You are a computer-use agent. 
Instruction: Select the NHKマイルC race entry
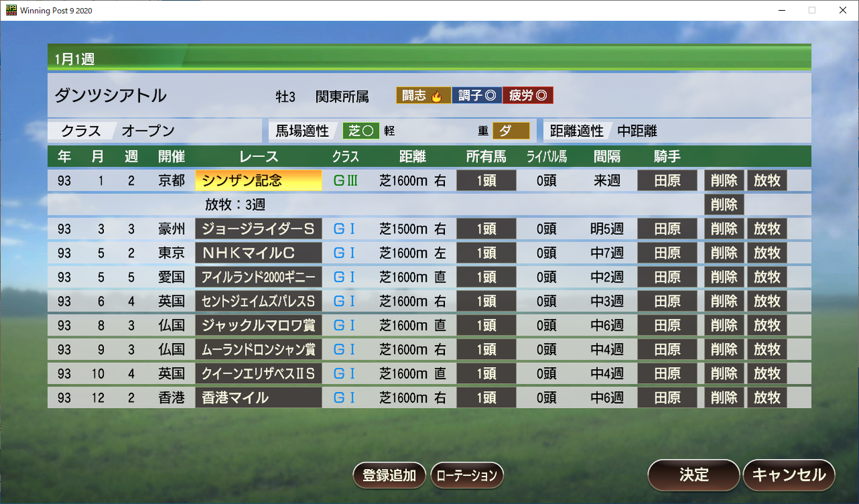[258, 253]
